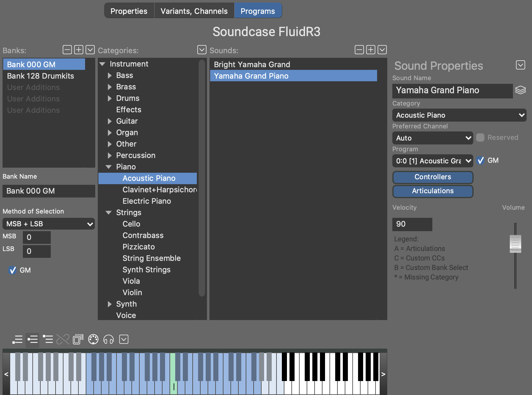Click the Articulations button
This screenshot has height=395, width=532.
coord(433,191)
